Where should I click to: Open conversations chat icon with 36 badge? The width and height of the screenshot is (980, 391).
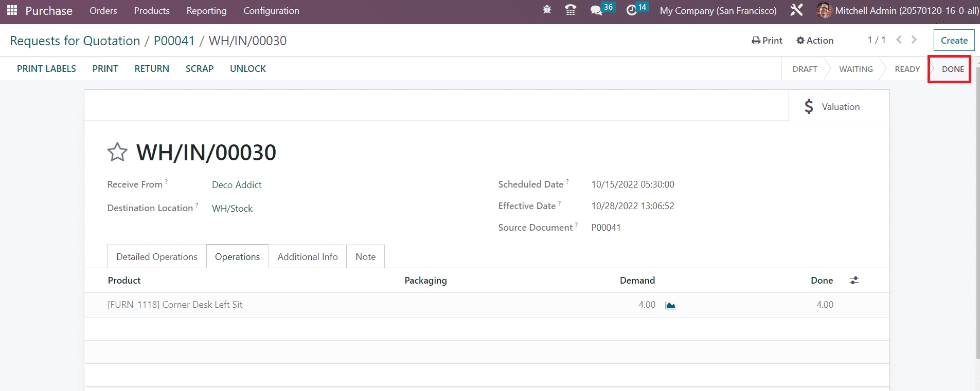pos(597,10)
